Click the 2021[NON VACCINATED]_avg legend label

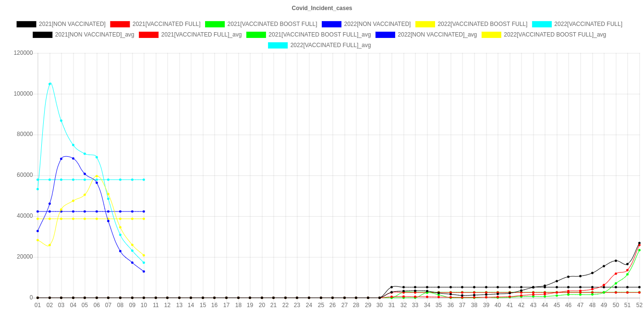(95, 35)
